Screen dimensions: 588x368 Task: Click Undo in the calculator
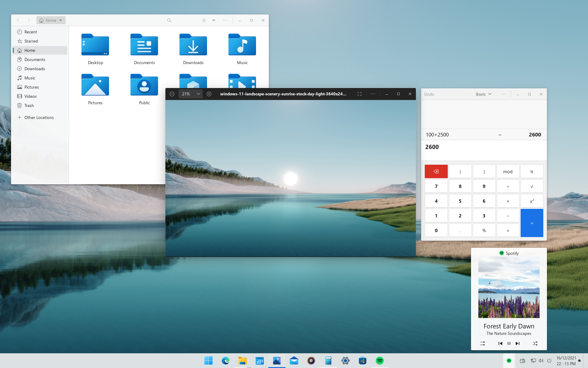click(429, 94)
